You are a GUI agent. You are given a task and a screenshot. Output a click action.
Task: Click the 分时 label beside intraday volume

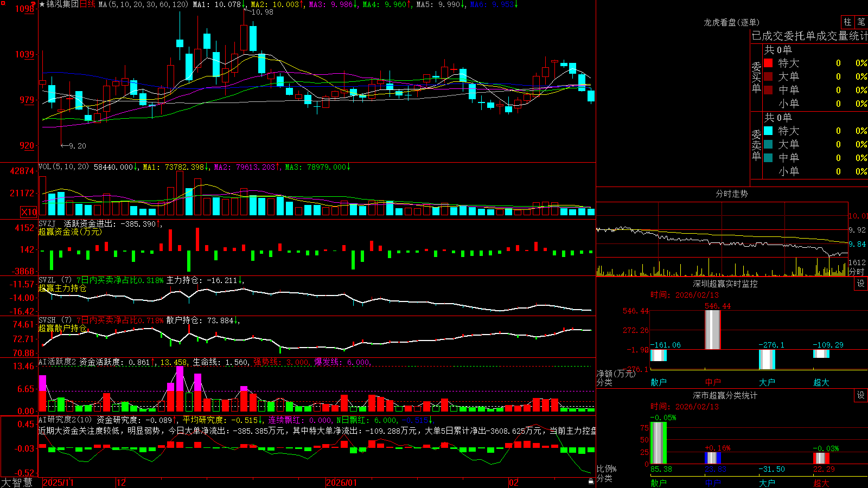pos(856,272)
